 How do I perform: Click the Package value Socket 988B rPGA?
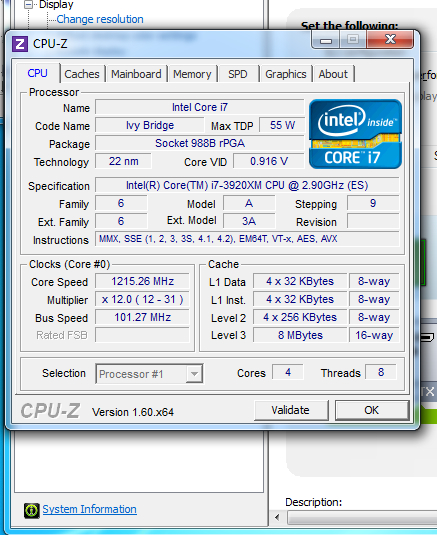pyautogui.click(x=200, y=143)
